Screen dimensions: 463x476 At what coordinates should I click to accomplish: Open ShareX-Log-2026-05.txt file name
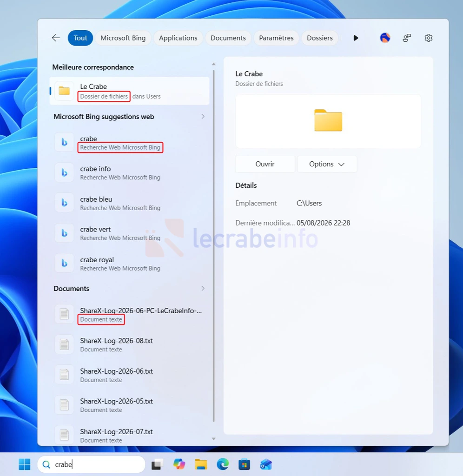[116, 401]
